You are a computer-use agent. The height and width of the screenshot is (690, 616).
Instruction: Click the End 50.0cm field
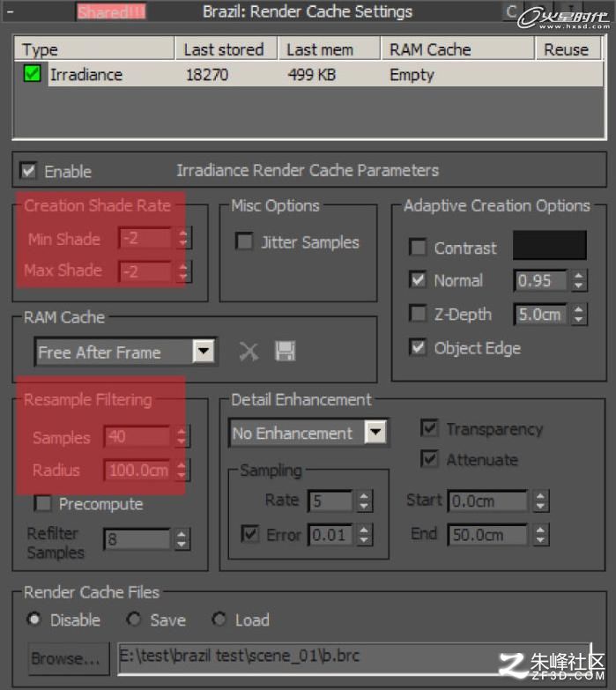click(x=487, y=535)
